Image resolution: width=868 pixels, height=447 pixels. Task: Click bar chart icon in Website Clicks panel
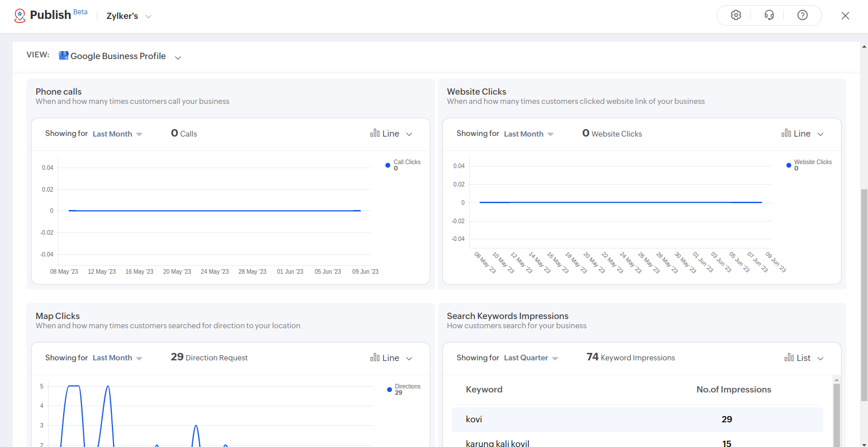click(x=786, y=133)
